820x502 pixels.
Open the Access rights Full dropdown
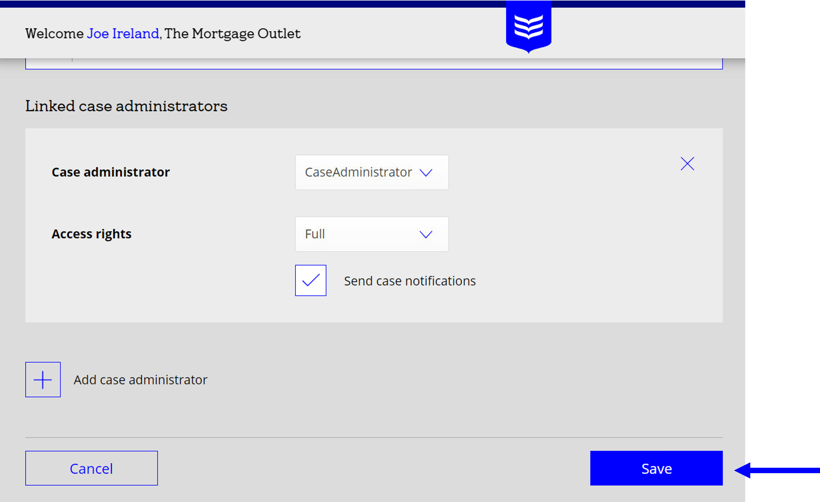point(371,234)
